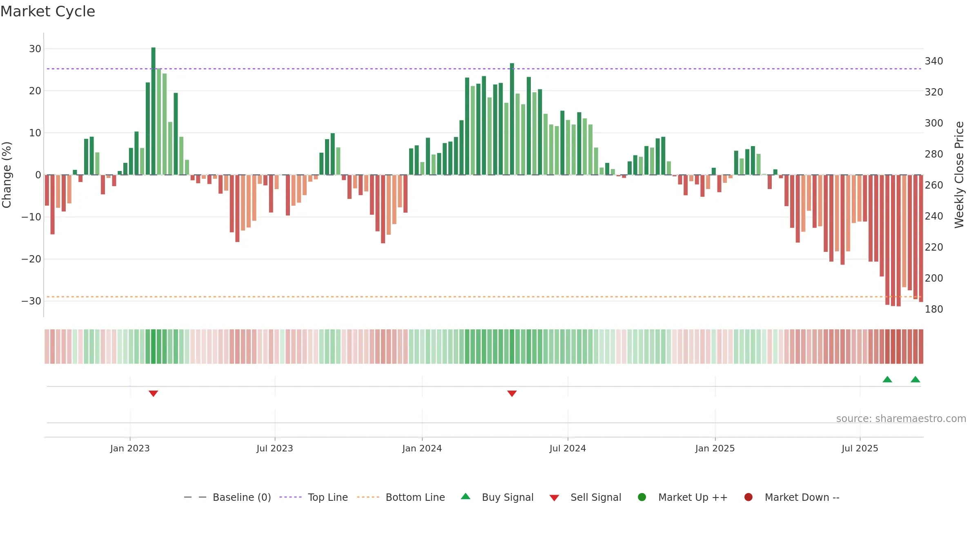The height and width of the screenshot is (551, 980).
Task: Toggle the Top Line legend label
Action: tap(328, 497)
